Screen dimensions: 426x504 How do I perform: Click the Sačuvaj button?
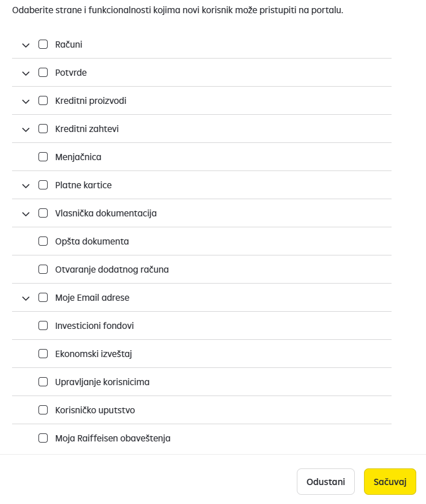coord(390,482)
